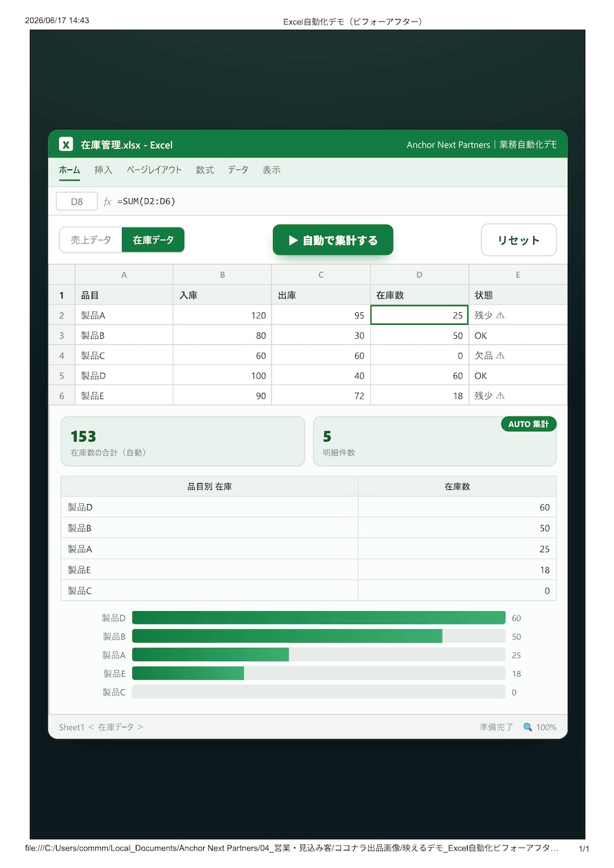
Task: Click the 入庫 cell with value 120
Action: [223, 316]
